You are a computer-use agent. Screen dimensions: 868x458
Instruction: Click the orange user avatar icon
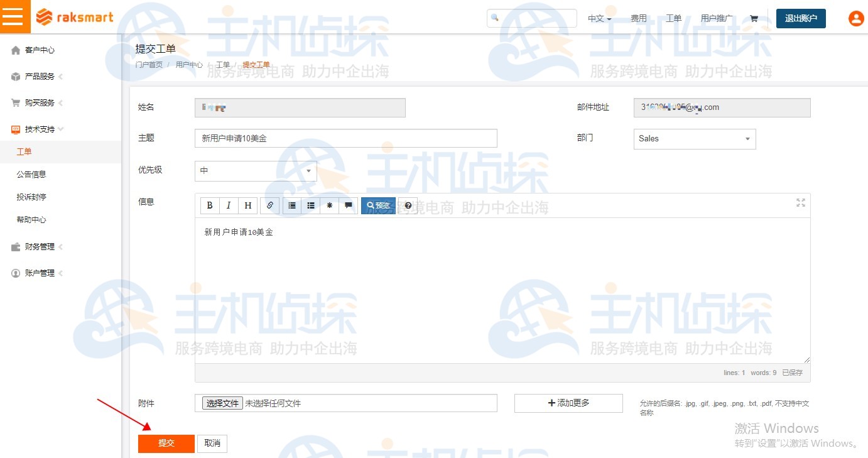pyautogui.click(x=855, y=18)
